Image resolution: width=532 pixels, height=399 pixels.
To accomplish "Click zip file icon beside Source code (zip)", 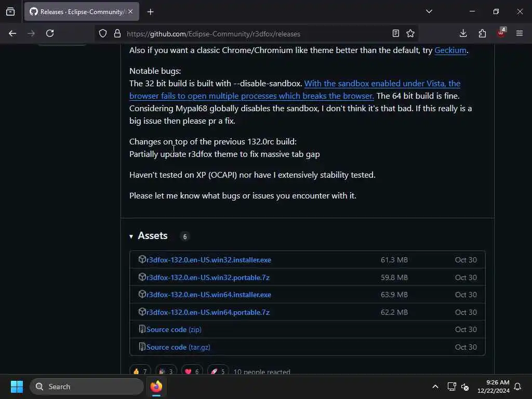I will pos(142,329).
